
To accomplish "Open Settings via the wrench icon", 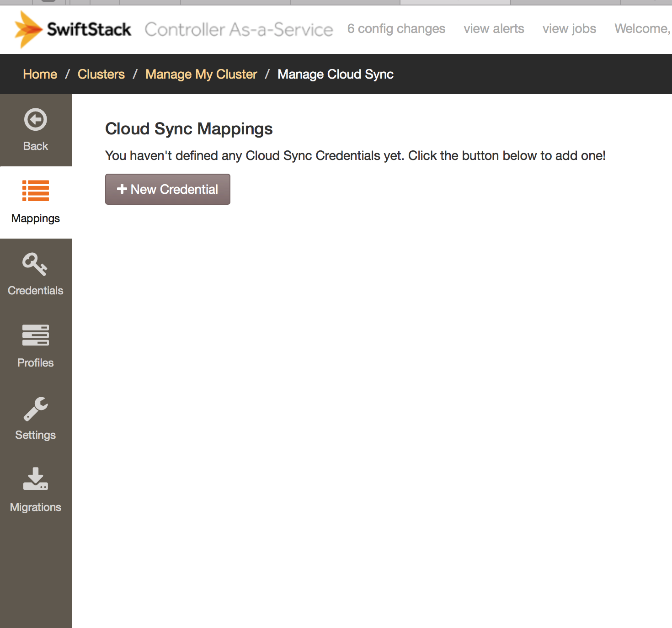I will pyautogui.click(x=36, y=409).
